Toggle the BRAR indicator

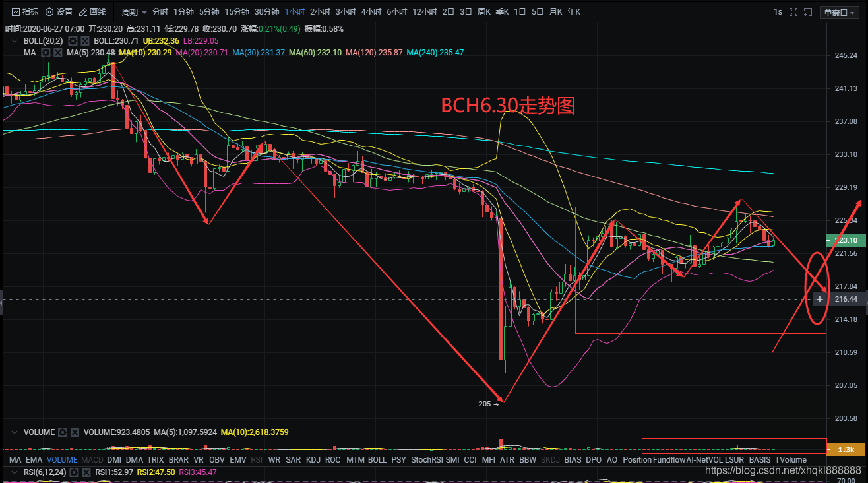pyautogui.click(x=179, y=460)
